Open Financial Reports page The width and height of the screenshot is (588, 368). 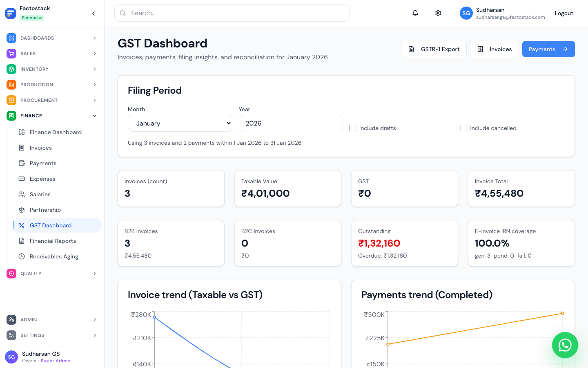[57, 241]
